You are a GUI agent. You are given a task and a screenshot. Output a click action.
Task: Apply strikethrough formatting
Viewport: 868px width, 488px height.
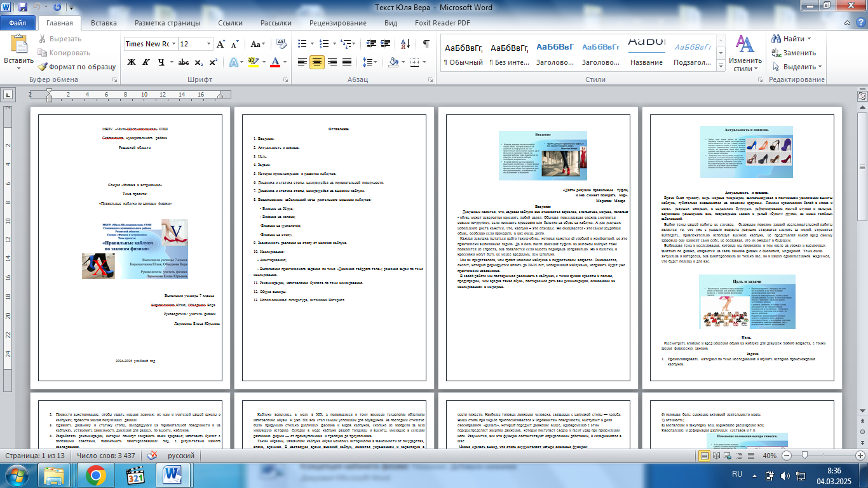tap(184, 62)
